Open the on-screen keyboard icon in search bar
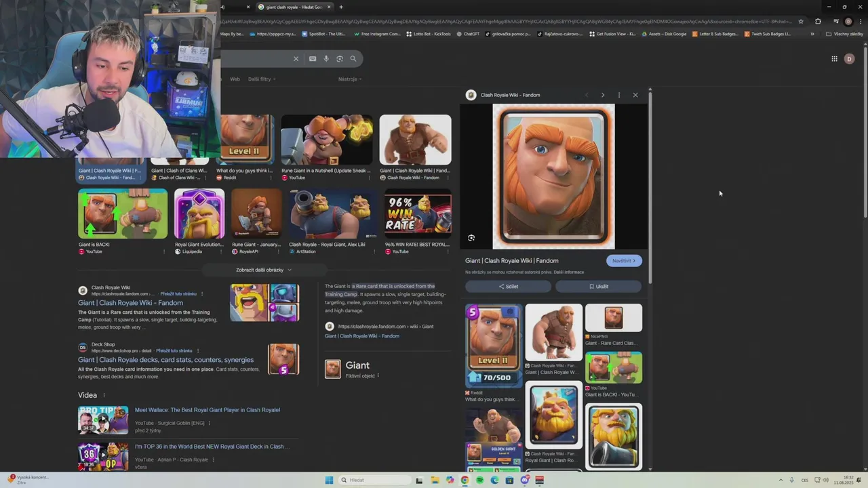Screen dimensions: 868x488 (313, 59)
